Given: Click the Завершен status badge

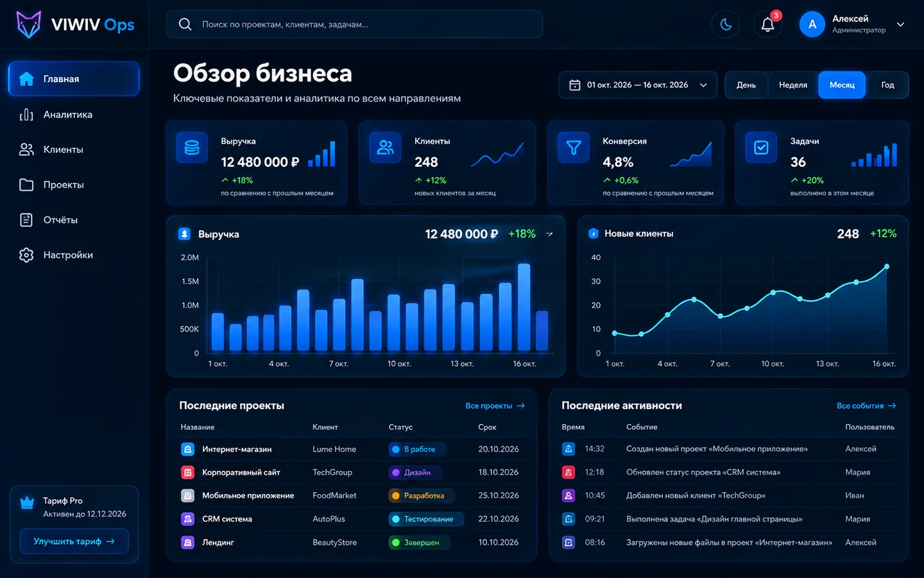Looking at the screenshot, I should click(419, 542).
